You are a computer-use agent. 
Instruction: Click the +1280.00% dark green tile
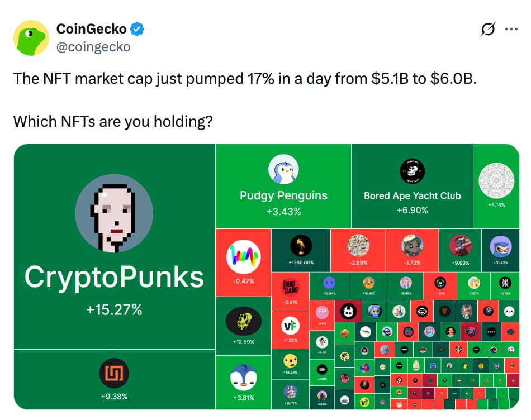point(301,250)
